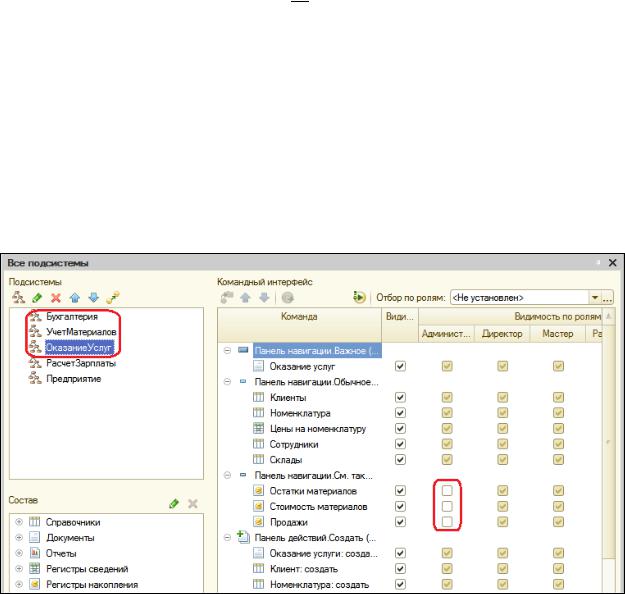Click the green play icon near role filter

tap(359, 297)
